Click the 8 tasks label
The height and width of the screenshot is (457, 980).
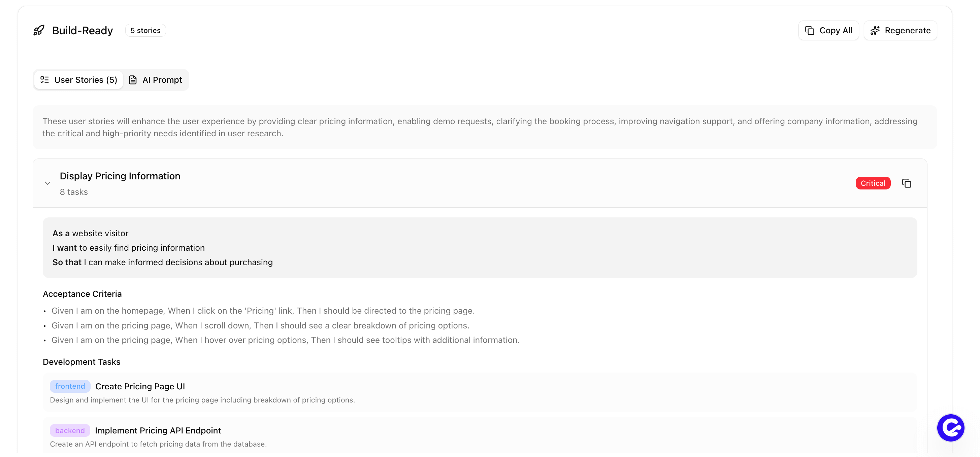(74, 192)
